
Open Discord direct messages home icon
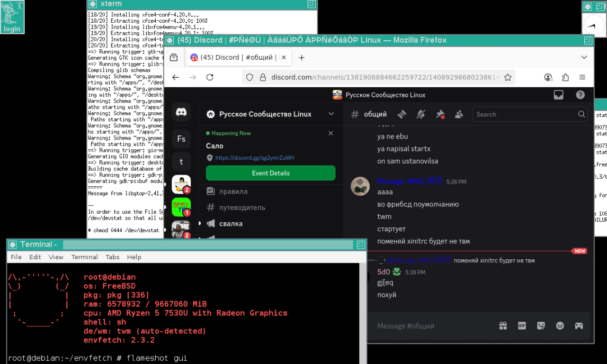(181, 113)
